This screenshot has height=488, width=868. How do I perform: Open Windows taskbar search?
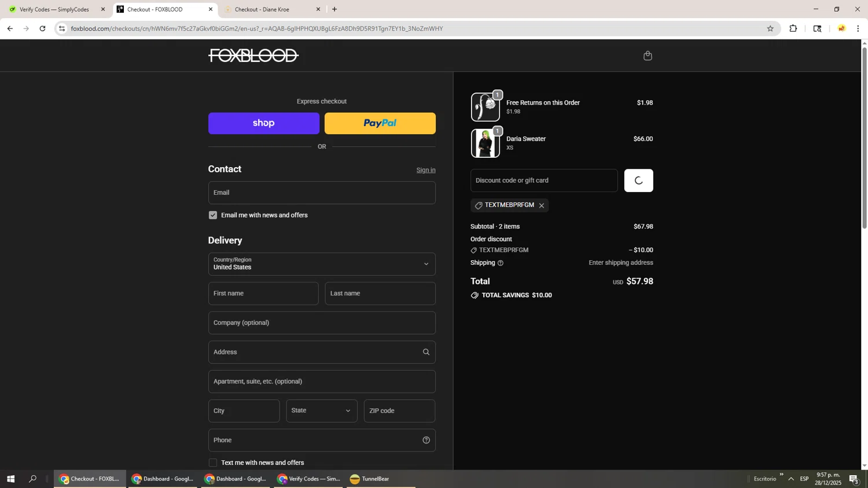coord(32,479)
